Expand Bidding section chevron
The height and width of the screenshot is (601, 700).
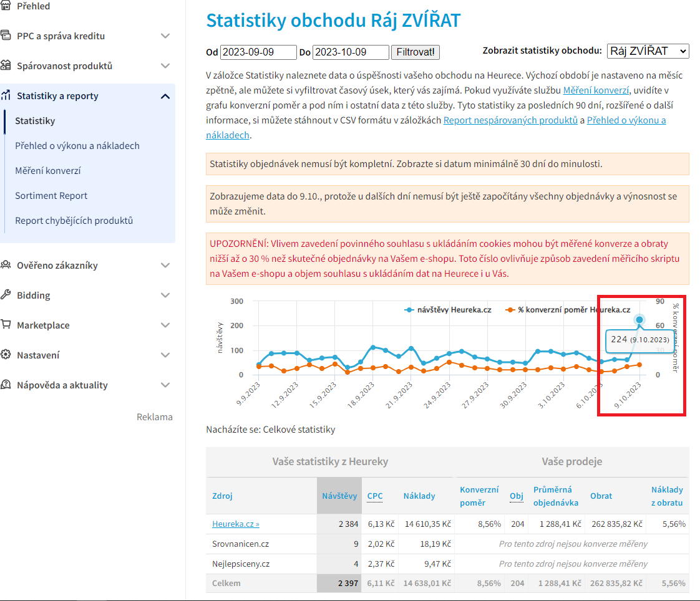[x=165, y=295]
